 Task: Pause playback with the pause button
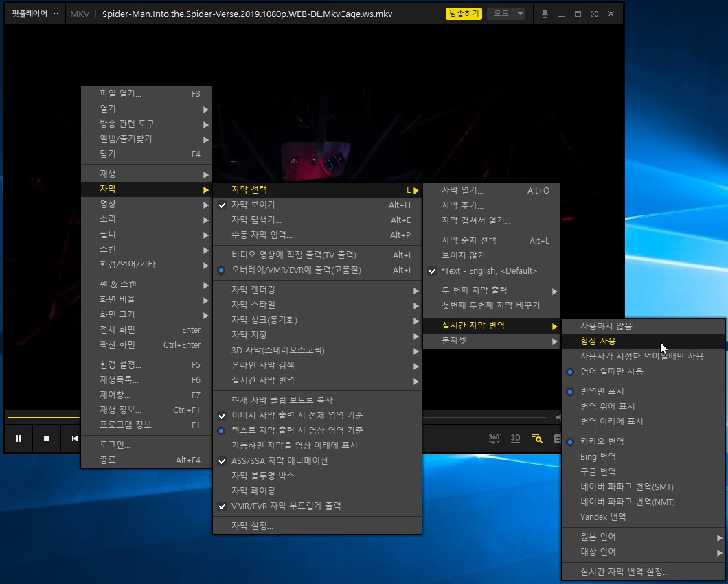coord(19,439)
